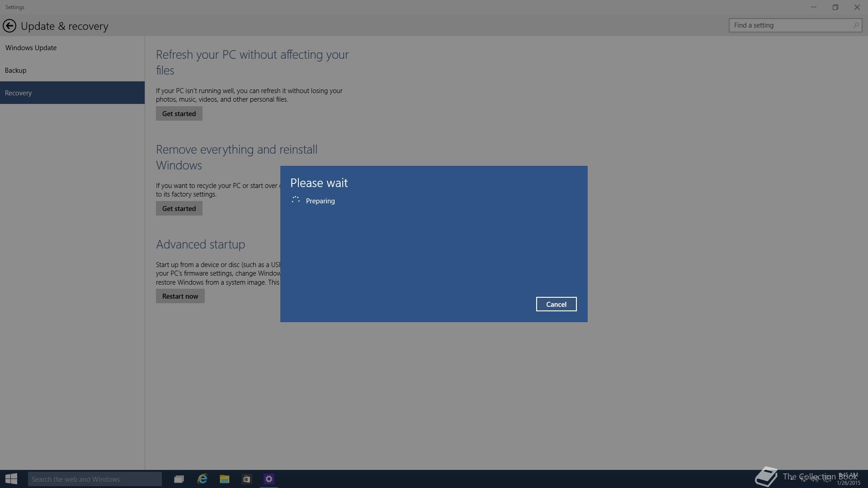Open the notifications (action center) tray icon
868x488 pixels.
click(x=827, y=479)
